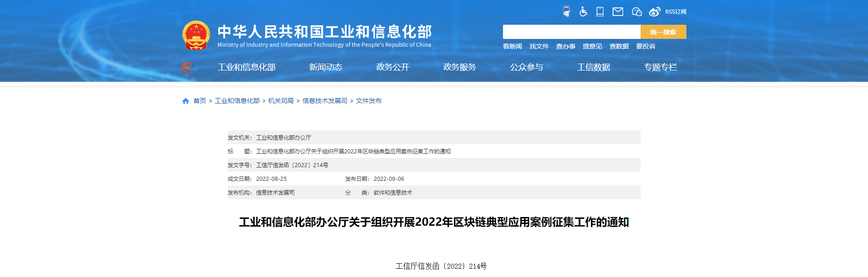Click the 统一搜索 search button
Screen dimensions: 868x277
tap(663, 32)
